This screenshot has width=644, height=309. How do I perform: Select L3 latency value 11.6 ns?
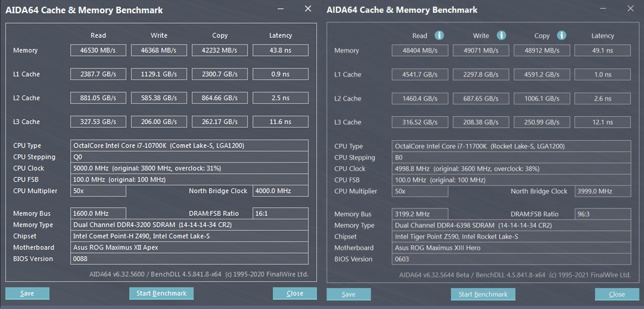tap(280, 122)
